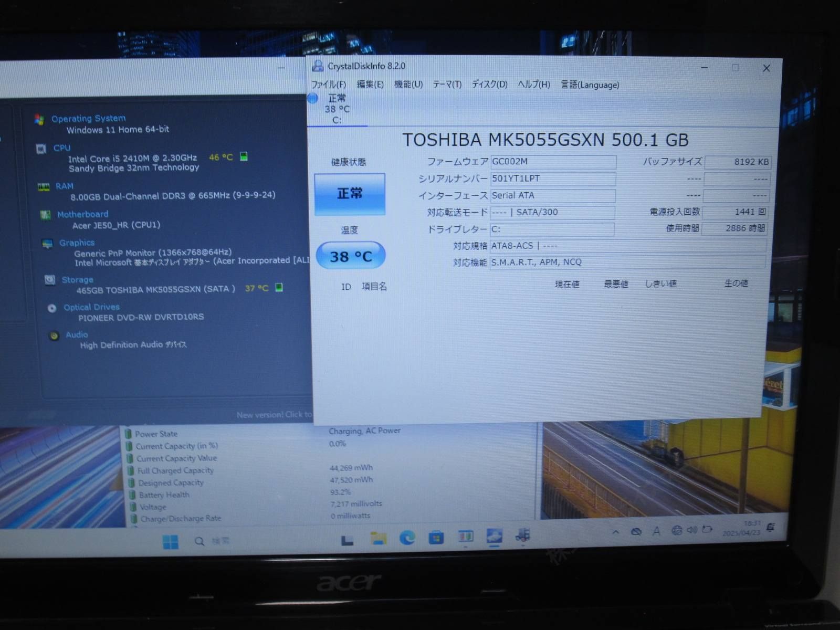Open the Audio section link
Viewport: 840px width, 630px height.
click(x=77, y=335)
